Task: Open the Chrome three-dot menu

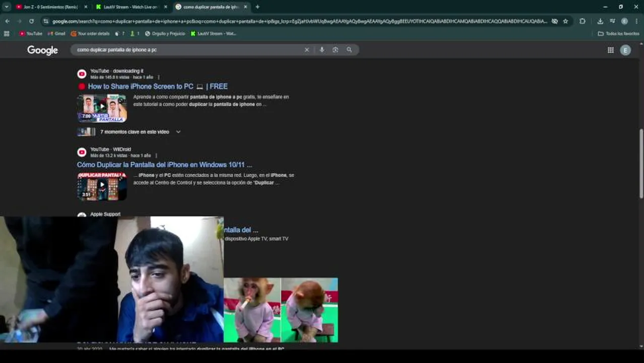Action: (x=636, y=21)
